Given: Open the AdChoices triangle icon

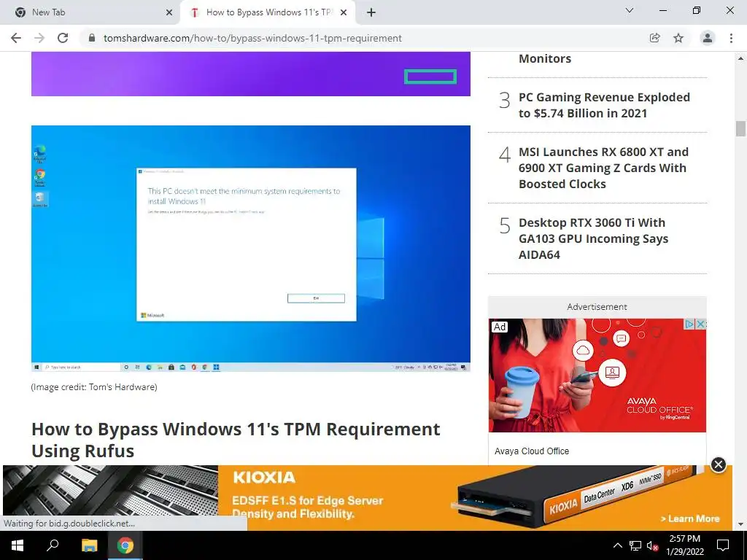Looking at the screenshot, I should tap(689, 324).
